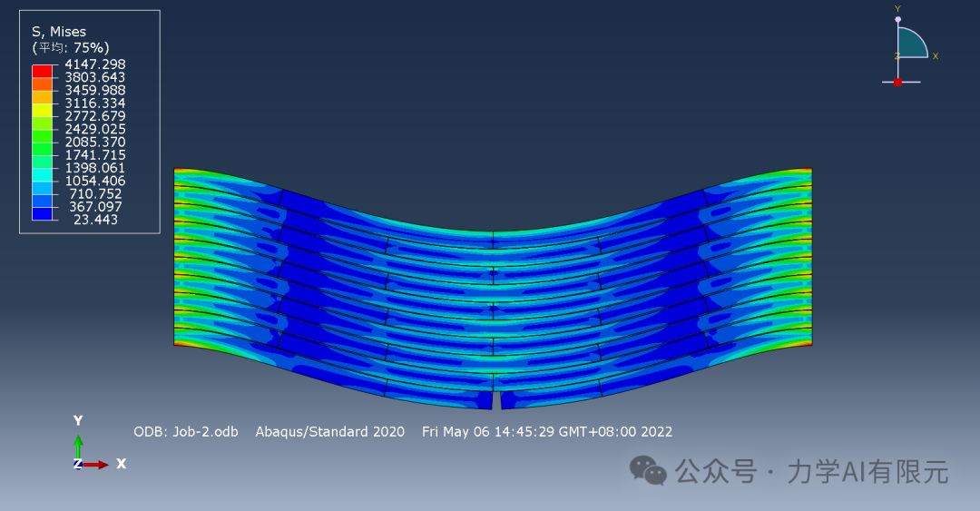The image size is (980, 511).
Task: Click the 'Abaqus/Standard 2020' title text
Action: pyautogui.click(x=330, y=431)
